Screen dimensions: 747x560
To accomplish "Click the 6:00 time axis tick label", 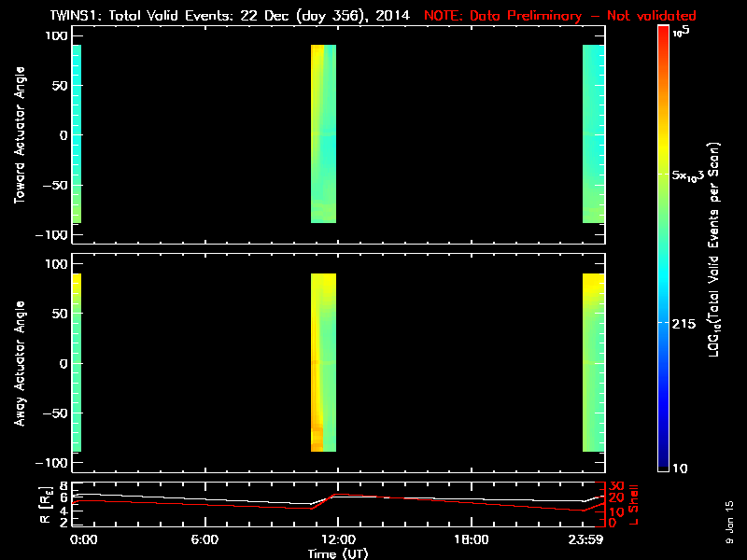I will (204, 539).
